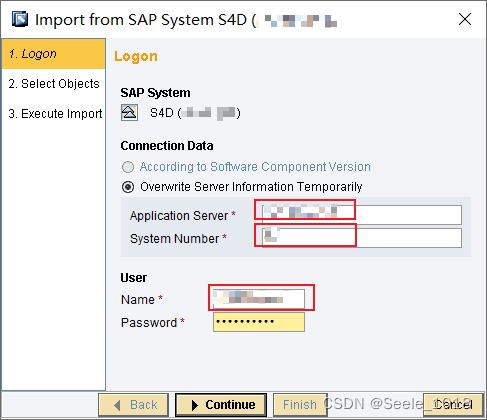The height and width of the screenshot is (420, 487).
Task: Click the System Number input field
Action: (x=362, y=238)
